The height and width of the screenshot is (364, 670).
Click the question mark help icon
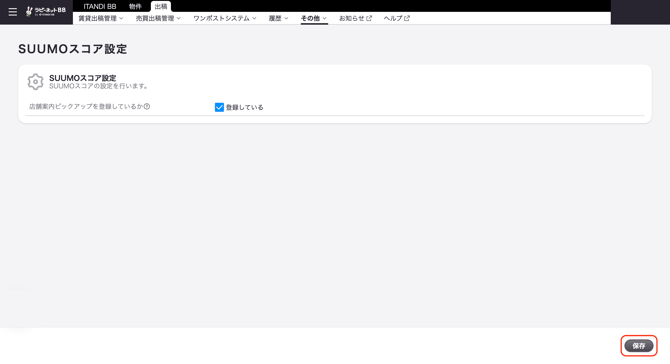[147, 106]
